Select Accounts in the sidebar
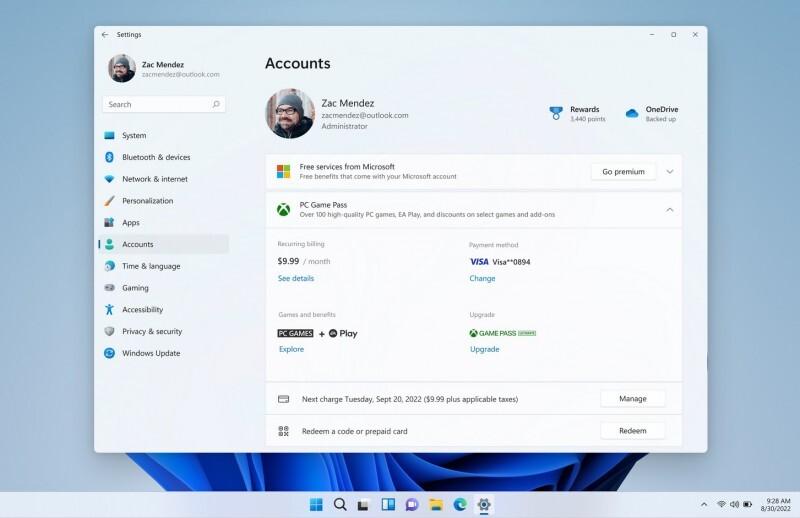 pos(164,244)
